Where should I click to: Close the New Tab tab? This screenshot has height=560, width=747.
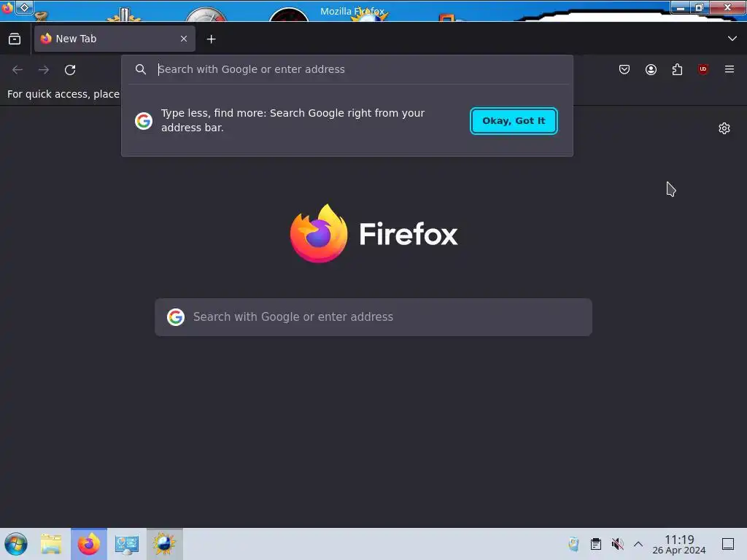(x=183, y=39)
